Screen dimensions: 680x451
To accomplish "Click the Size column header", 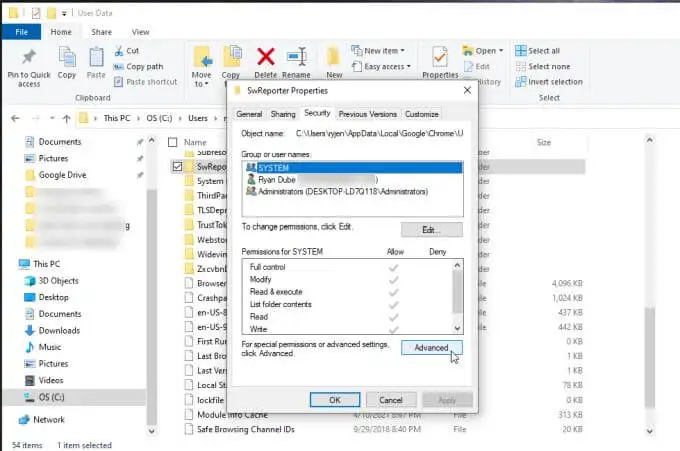I will [544, 142].
